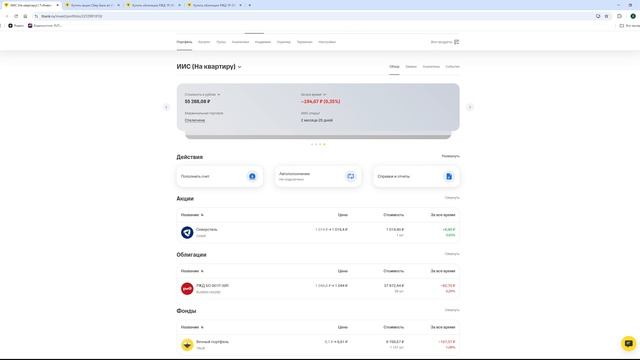The image size is (640, 360).
Task: Click the bookmark star icon in address bar
Action: [606, 16]
